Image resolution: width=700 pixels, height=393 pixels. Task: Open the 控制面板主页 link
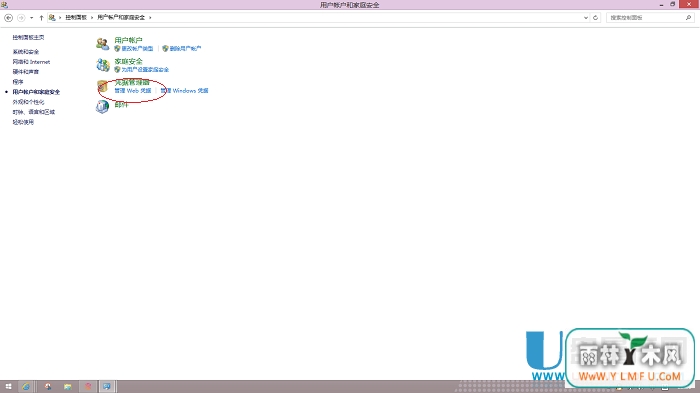point(29,38)
